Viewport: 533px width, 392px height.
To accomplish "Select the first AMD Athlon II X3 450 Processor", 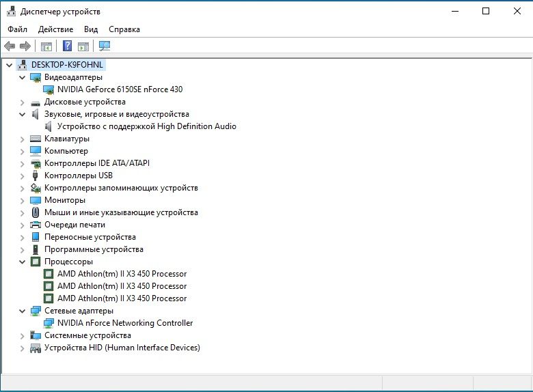I will pos(122,274).
